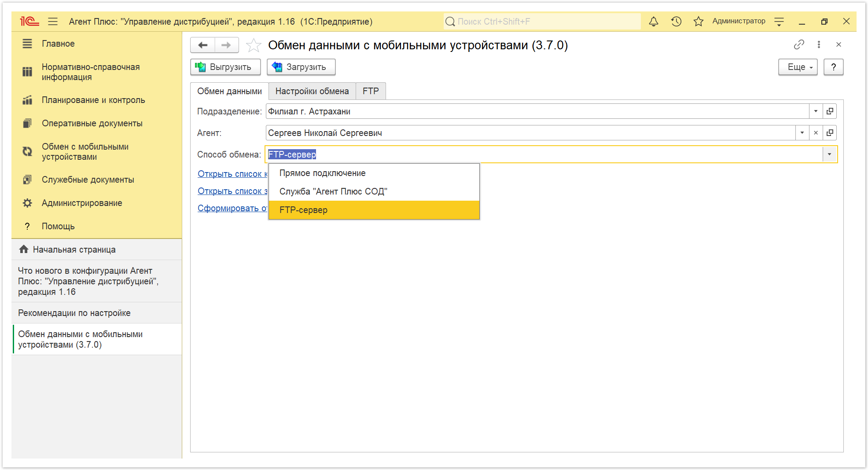Open the history clock icon
The height and width of the screenshot is (470, 868).
[676, 21]
